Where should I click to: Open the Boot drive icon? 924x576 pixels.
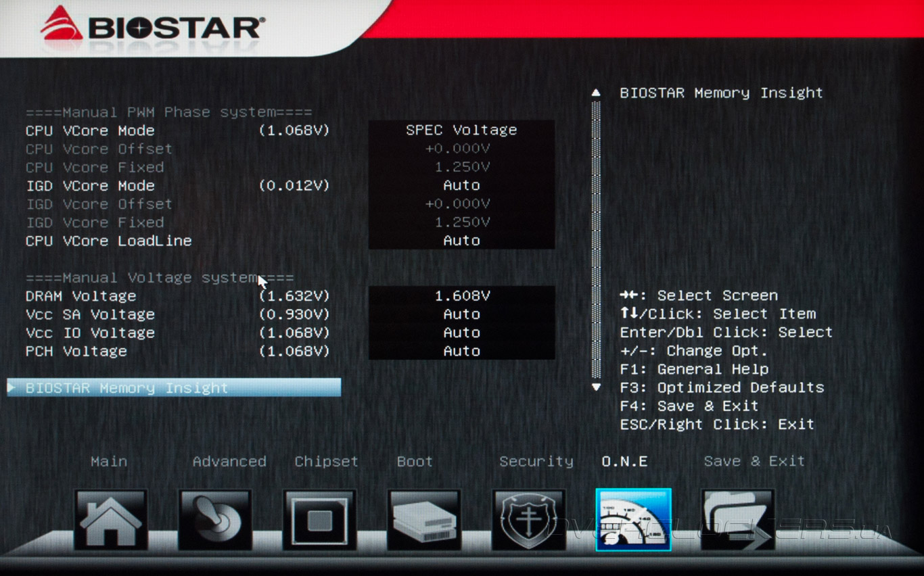[x=424, y=519]
